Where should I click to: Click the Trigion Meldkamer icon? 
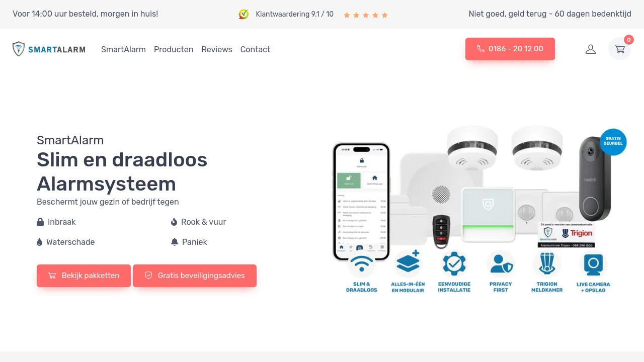(x=547, y=263)
